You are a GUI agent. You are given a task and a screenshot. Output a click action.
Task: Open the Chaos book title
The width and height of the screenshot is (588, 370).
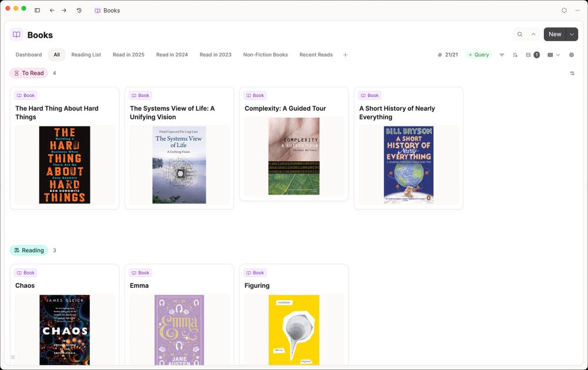pyautogui.click(x=25, y=285)
